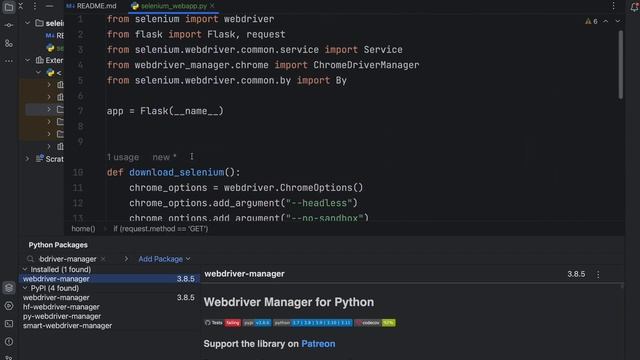Open Project panel options kebab menu
Viewport: 640px width, 360px height.
[35, 6]
